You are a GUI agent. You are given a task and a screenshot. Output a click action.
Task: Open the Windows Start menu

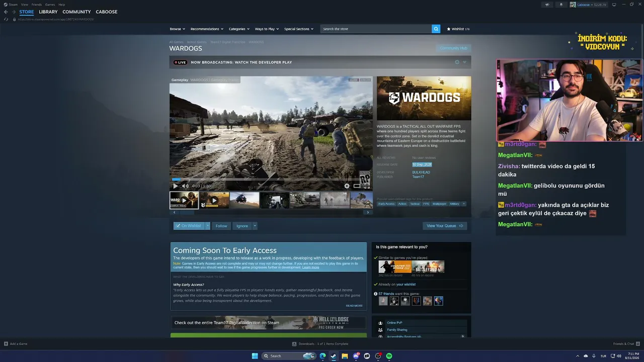(255, 356)
